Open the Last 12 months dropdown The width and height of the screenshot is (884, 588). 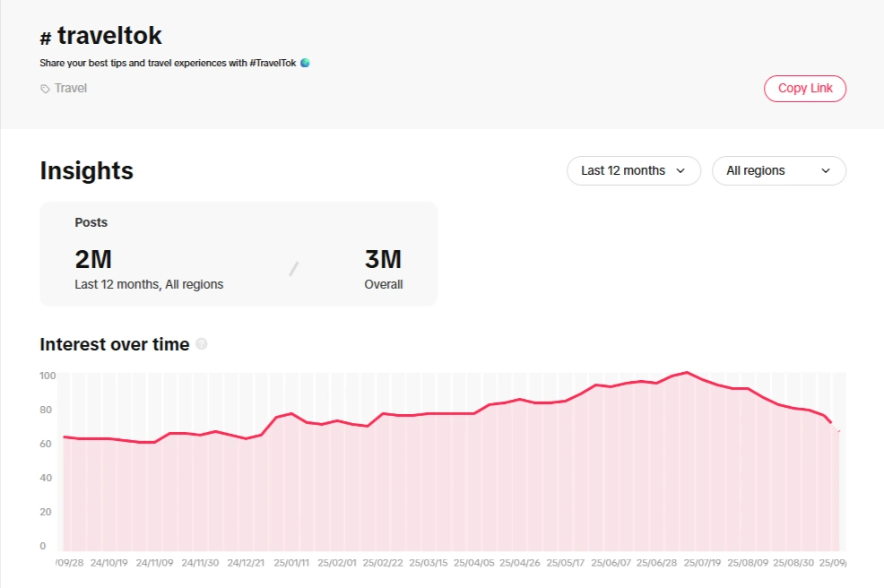point(633,170)
